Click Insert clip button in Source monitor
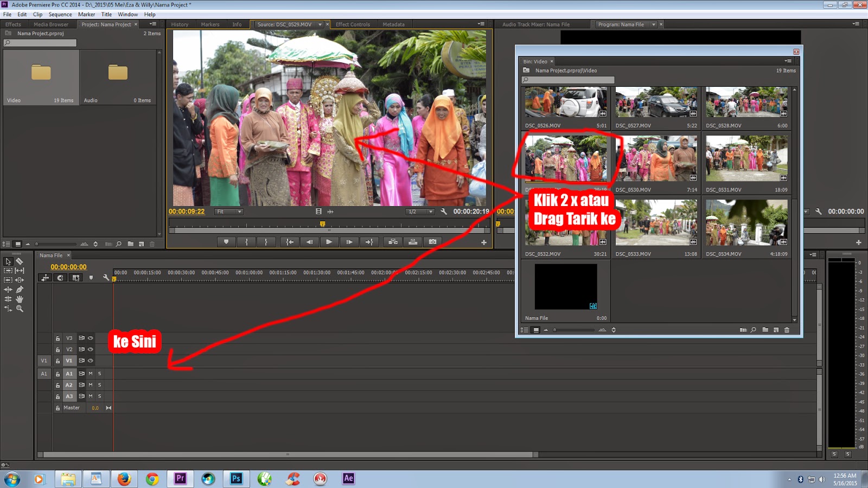Viewport: 868px width, 488px height. 393,242
